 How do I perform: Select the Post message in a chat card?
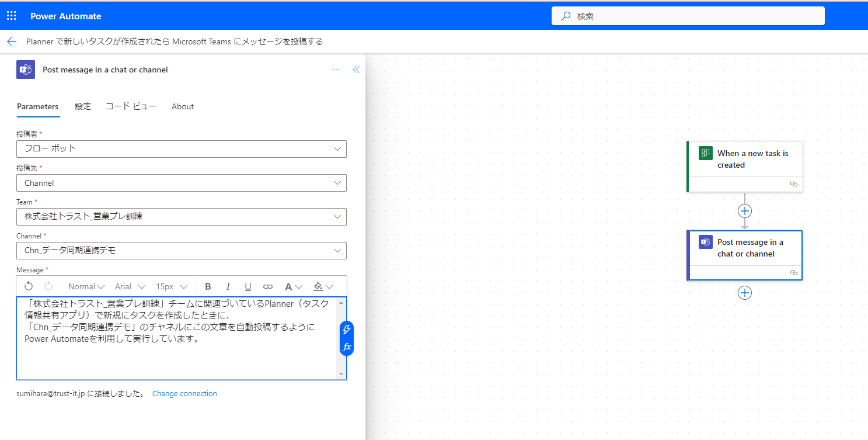(x=745, y=255)
